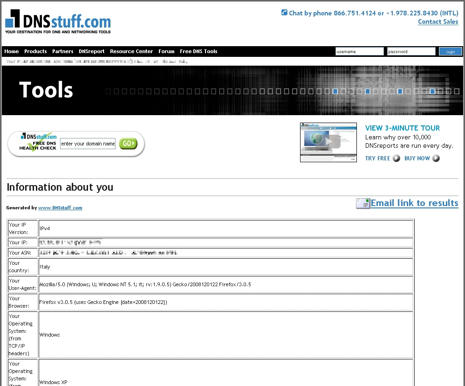Open the Forum menu item
Image resolution: width=465 pixels, height=386 pixels.
click(x=166, y=51)
